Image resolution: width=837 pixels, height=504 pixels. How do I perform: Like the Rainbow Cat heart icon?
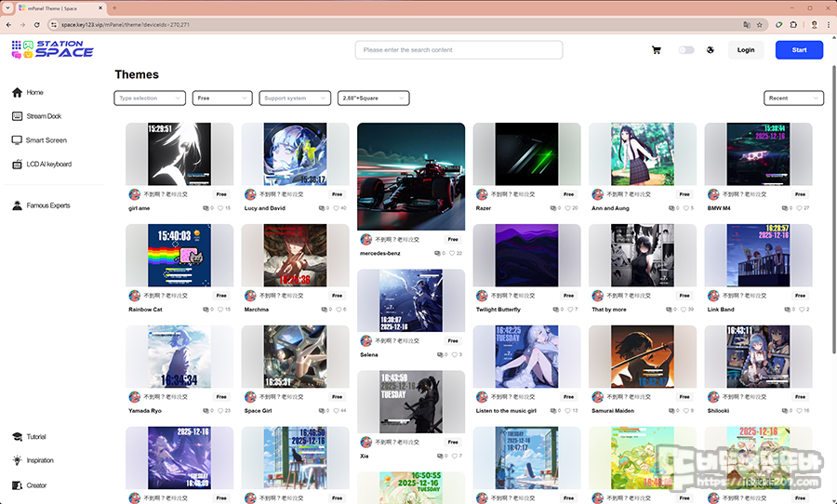coord(220,309)
